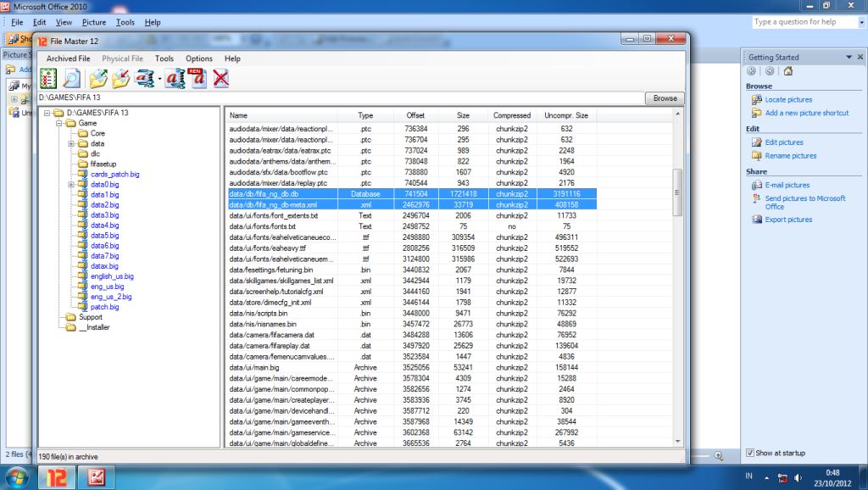This screenshot has height=490, width=868.
Task: Sort list by Offset column header
Action: [x=415, y=115]
